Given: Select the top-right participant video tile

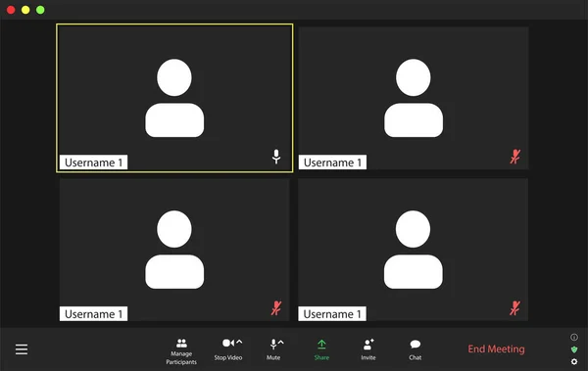Looking at the screenshot, I should (x=414, y=98).
